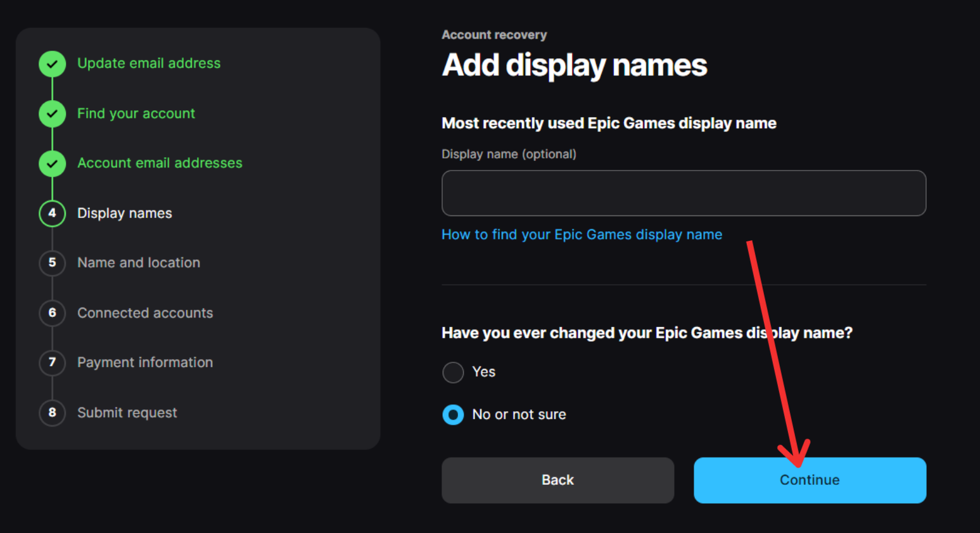Image resolution: width=980 pixels, height=533 pixels.
Task: Click the step 5 number circle
Action: (52, 263)
